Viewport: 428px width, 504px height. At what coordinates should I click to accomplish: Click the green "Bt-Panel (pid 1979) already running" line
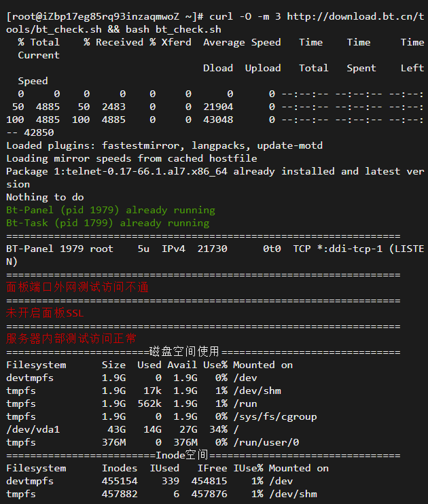click(110, 210)
